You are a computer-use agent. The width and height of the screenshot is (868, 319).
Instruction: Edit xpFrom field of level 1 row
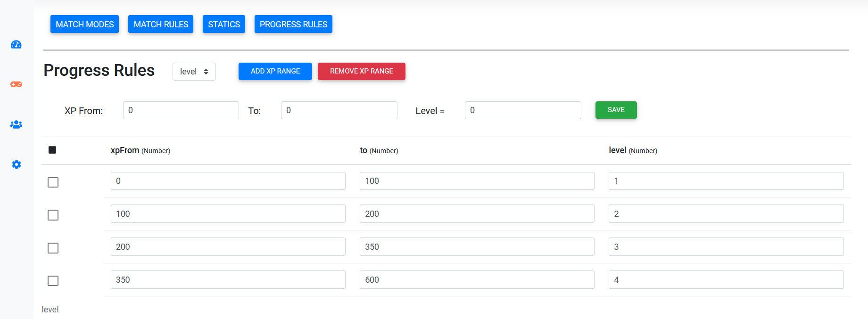click(228, 181)
